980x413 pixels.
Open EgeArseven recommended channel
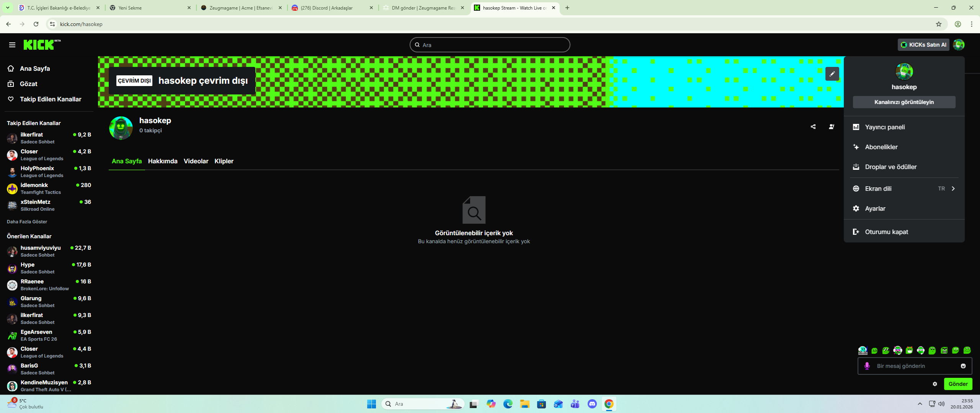pos(49,335)
